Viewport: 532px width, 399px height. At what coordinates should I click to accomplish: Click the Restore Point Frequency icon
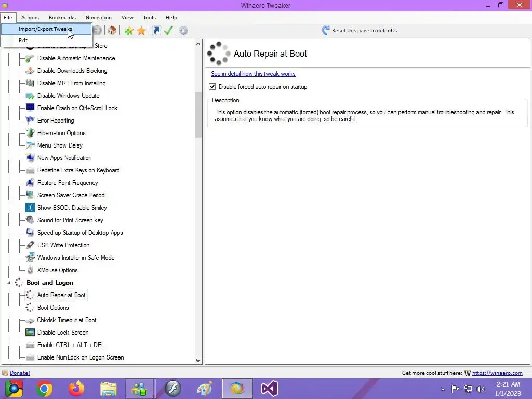[30, 183]
